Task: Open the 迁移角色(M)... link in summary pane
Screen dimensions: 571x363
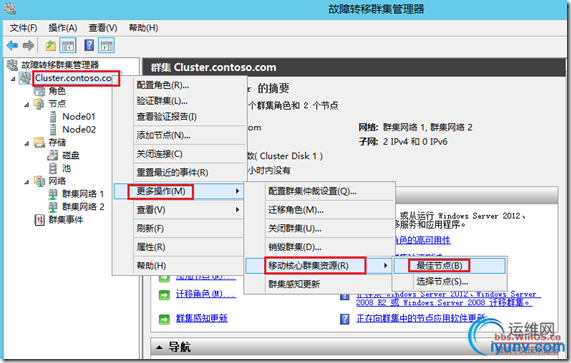Action: point(206,294)
